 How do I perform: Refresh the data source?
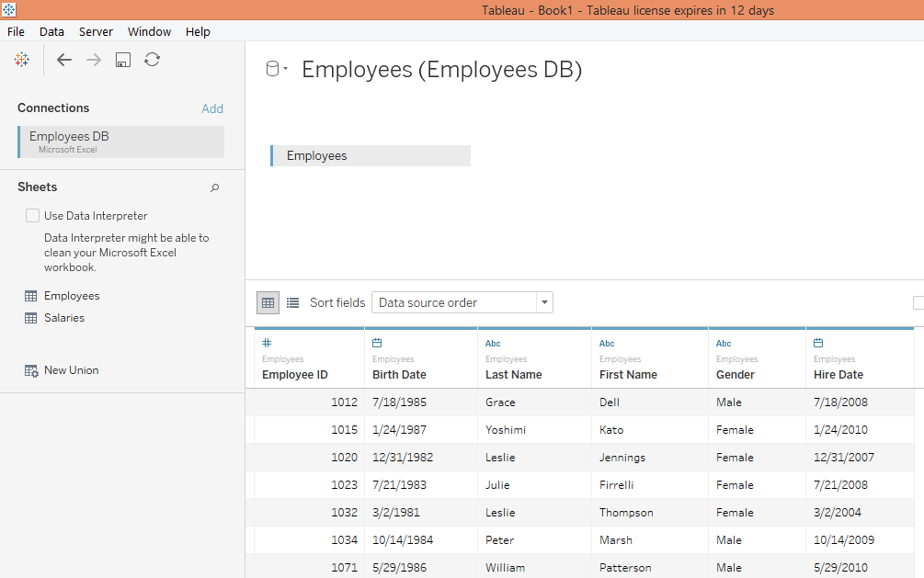pyautogui.click(x=151, y=59)
